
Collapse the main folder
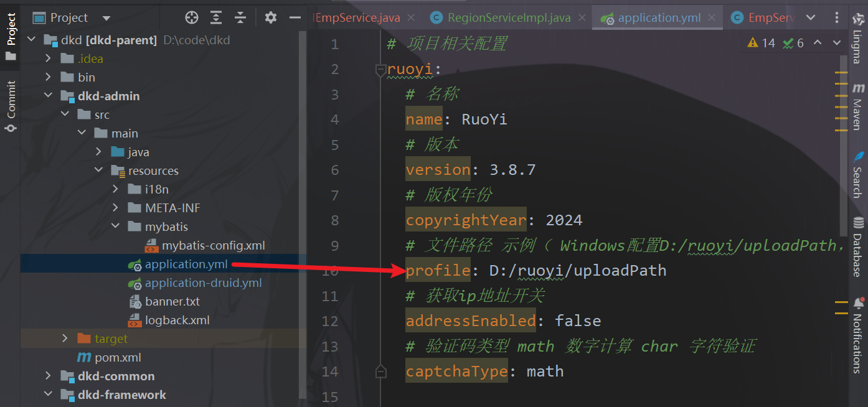[82, 134]
